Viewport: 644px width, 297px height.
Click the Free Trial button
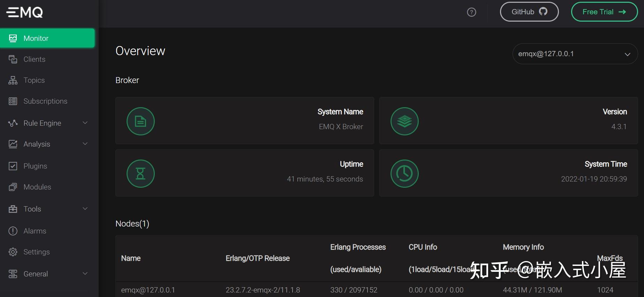[x=604, y=12]
